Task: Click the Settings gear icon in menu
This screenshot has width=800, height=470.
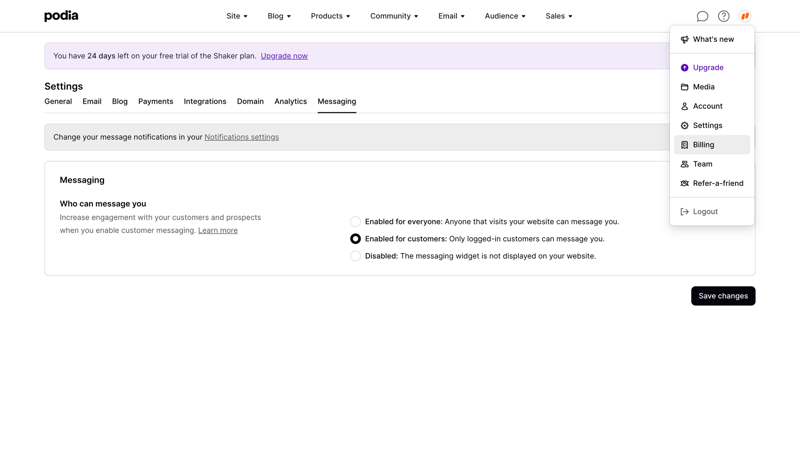Action: click(x=685, y=126)
